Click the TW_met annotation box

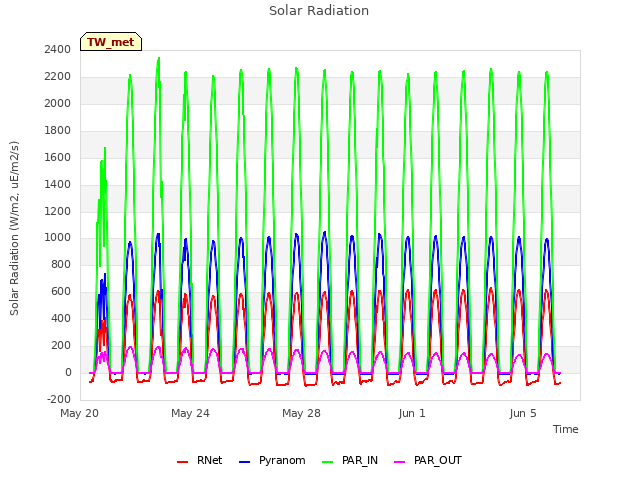point(111,42)
